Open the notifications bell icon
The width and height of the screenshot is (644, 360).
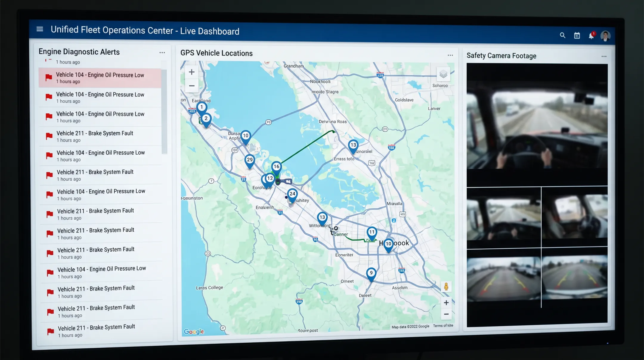592,36
